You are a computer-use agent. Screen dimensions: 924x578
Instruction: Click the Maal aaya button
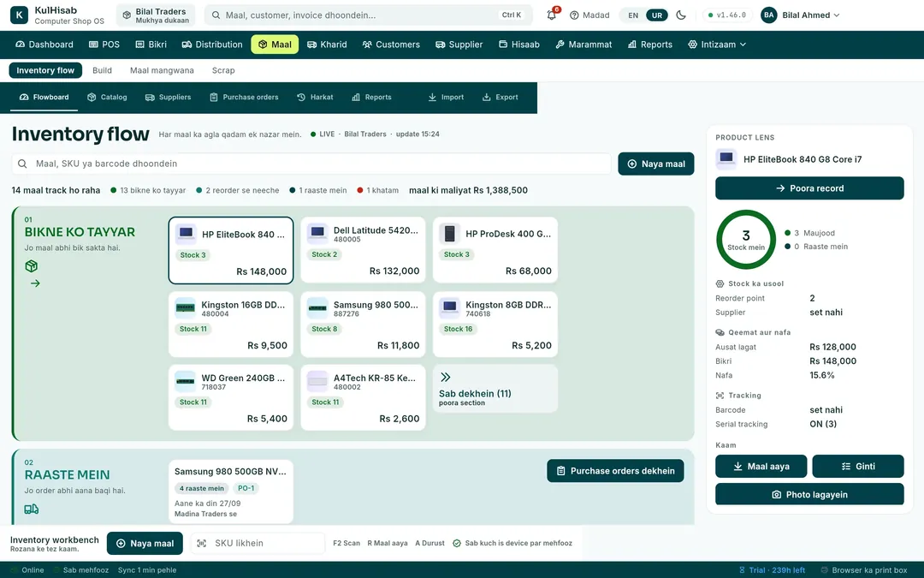click(x=761, y=466)
